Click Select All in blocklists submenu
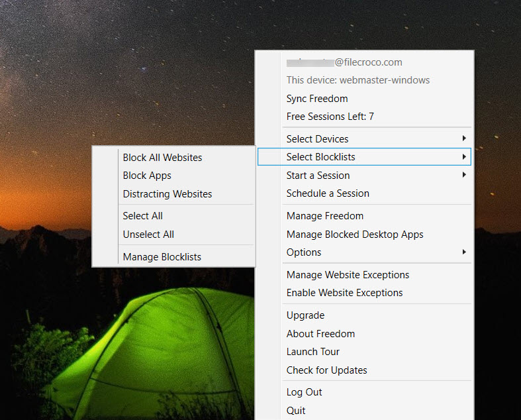Viewport: 521px width, 420px height. point(174,216)
